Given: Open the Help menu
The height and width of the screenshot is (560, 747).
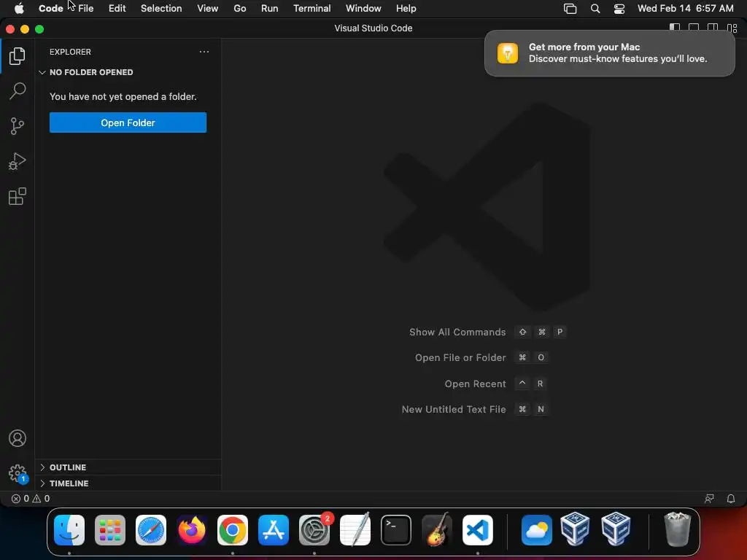Looking at the screenshot, I should click(x=406, y=8).
